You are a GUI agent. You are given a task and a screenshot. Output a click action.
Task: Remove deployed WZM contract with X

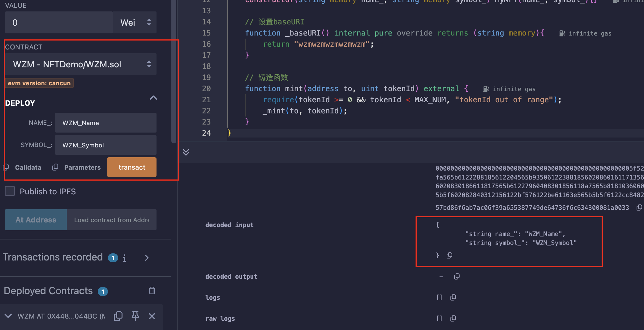coord(152,316)
